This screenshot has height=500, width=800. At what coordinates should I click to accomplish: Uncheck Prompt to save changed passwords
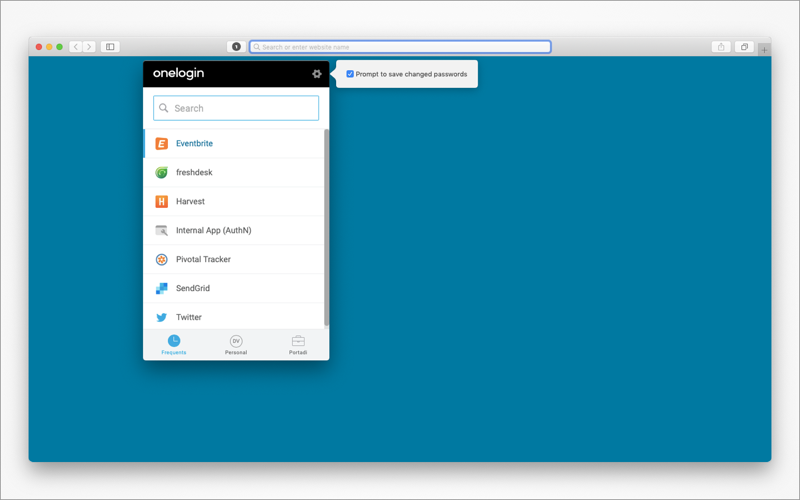(x=350, y=74)
